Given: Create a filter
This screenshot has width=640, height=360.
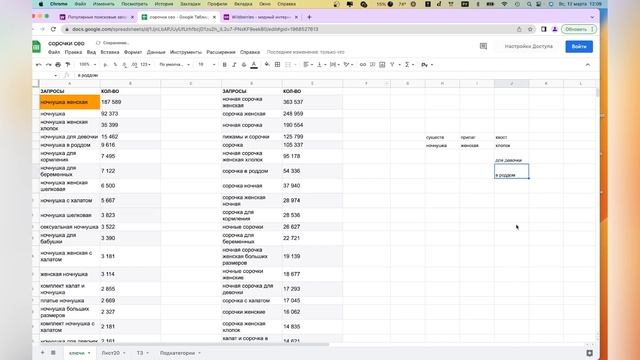Looking at the screenshot, I should click(392, 64).
